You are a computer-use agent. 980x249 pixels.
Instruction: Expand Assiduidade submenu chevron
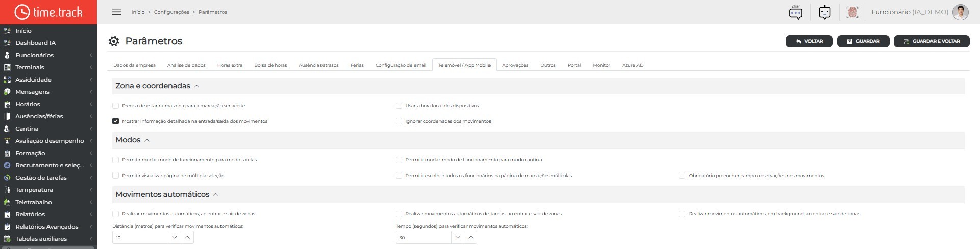click(x=91, y=80)
